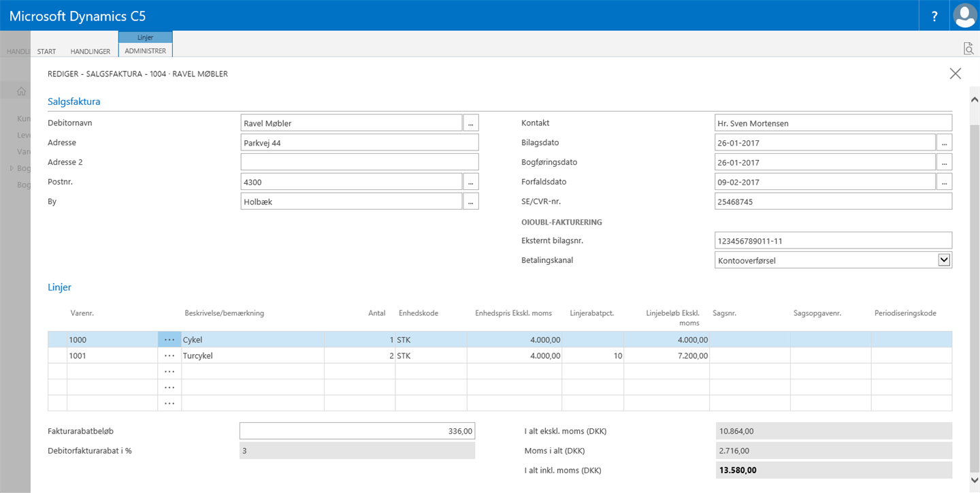Viewport: 980px width, 493px height.
Task: Switch to the HANDLINGER tab
Action: (91, 51)
